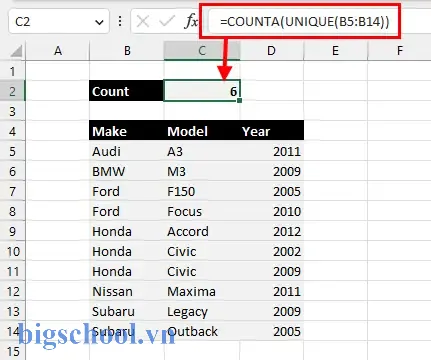Screen dimensions: 431x360
Task: Select the F150 model cell
Action: [x=202, y=191]
